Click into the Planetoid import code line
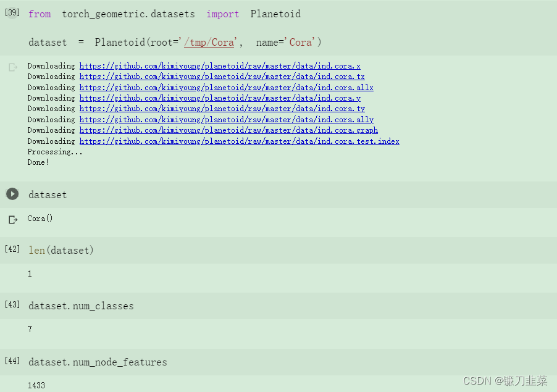The image size is (557, 392). click(164, 14)
